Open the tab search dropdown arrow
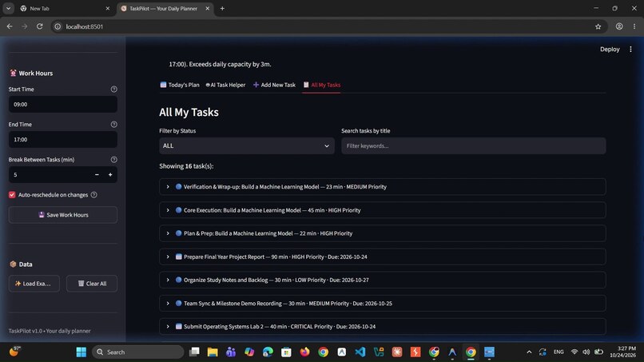Image resolution: width=644 pixels, height=362 pixels. (8, 8)
